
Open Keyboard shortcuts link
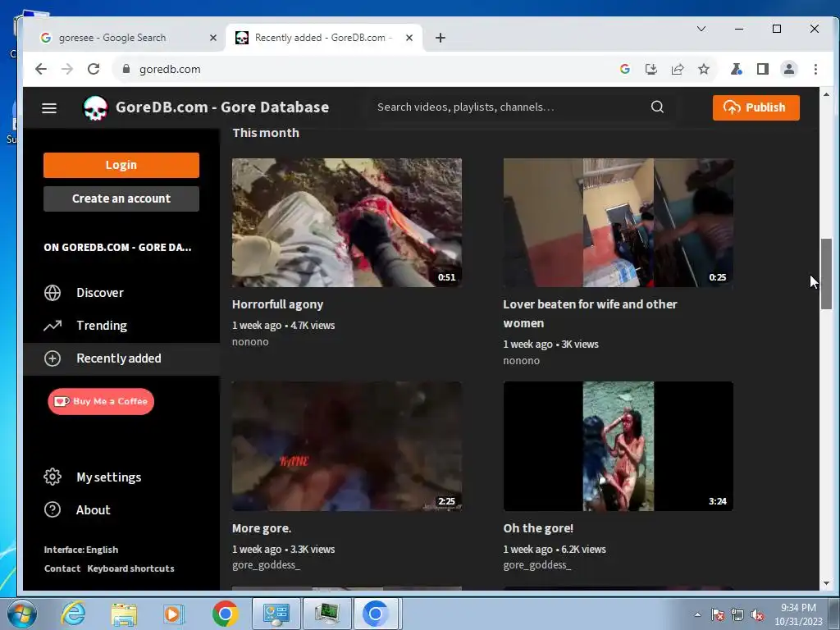130,568
